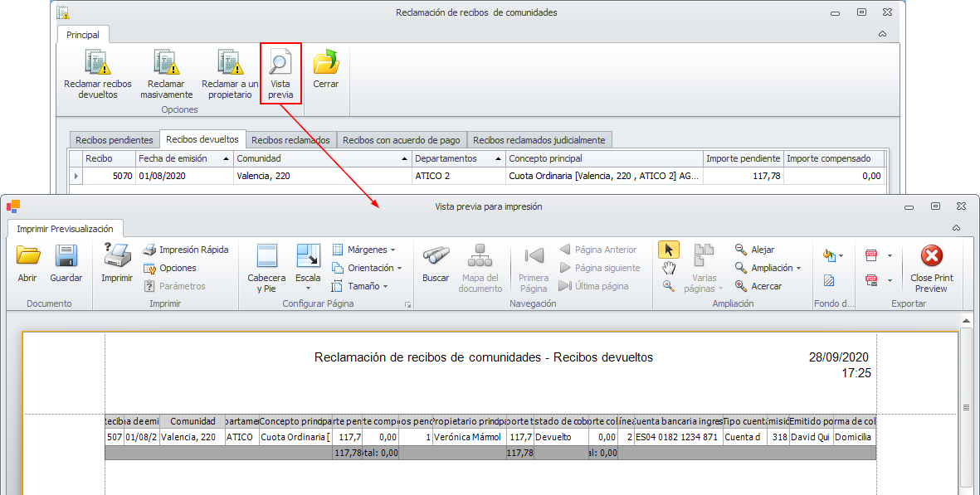Maximize Vista previa para impresión window
Image resolution: width=980 pixels, height=495 pixels.
click(935, 206)
